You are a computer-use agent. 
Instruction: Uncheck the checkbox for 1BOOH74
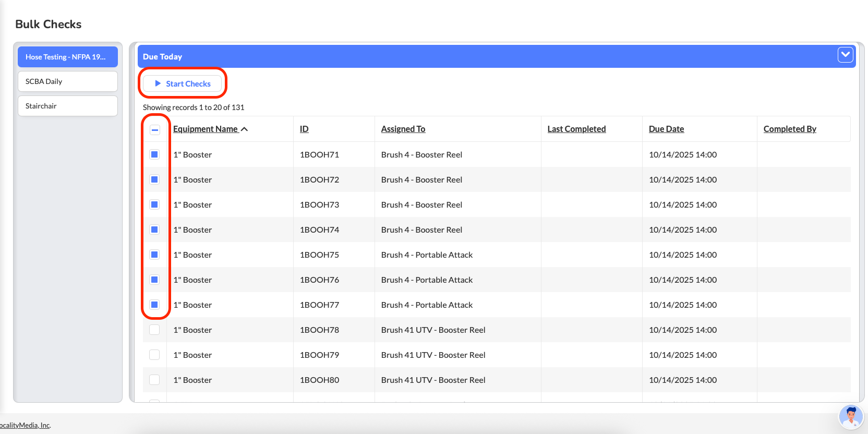154,230
